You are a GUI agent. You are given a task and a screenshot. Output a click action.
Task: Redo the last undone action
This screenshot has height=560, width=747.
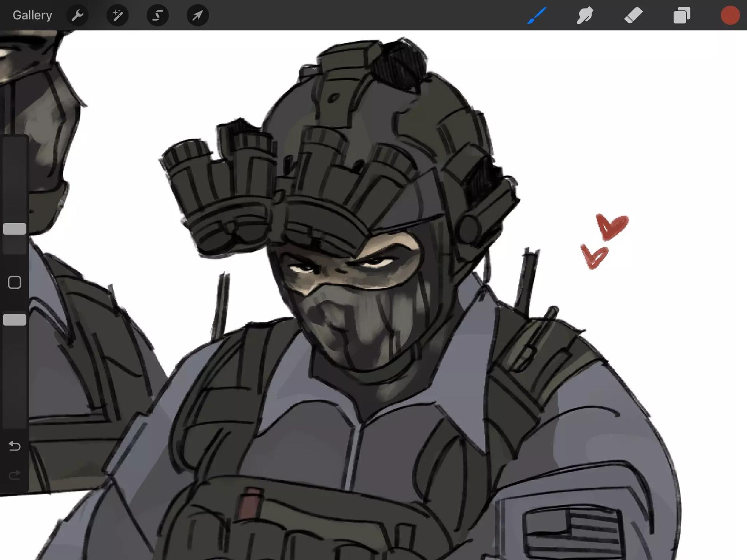click(x=14, y=475)
